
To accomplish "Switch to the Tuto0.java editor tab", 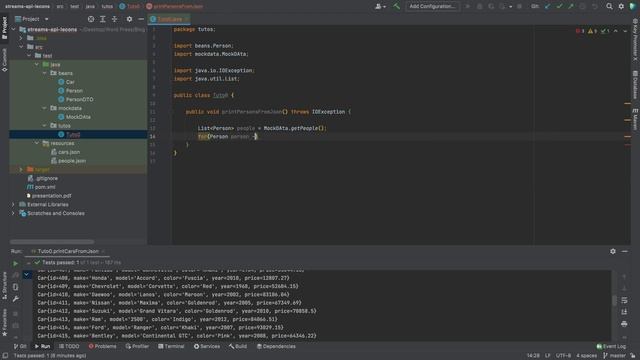I will [x=169, y=19].
